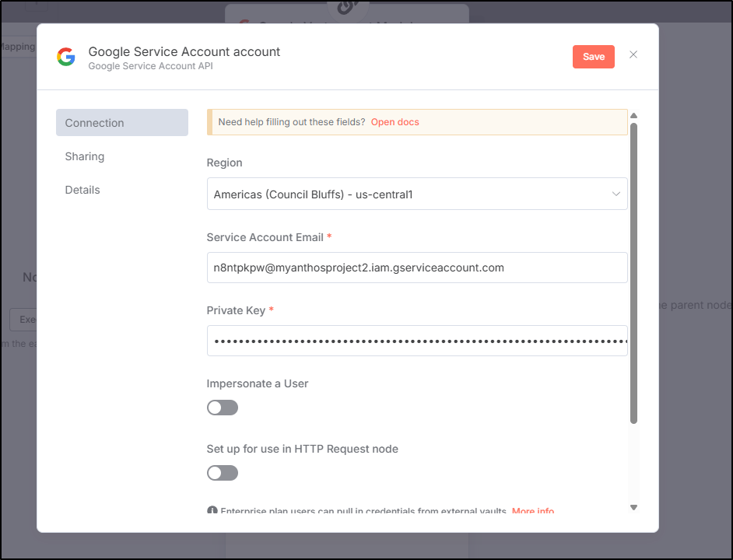Switch to the Sharing tab
Viewport: 733px width, 560px height.
[85, 156]
